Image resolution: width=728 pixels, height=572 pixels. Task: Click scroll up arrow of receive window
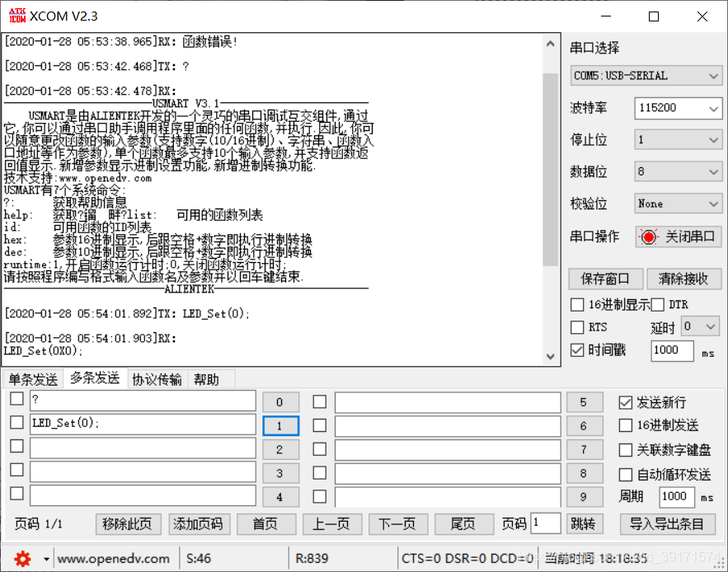[551, 45]
